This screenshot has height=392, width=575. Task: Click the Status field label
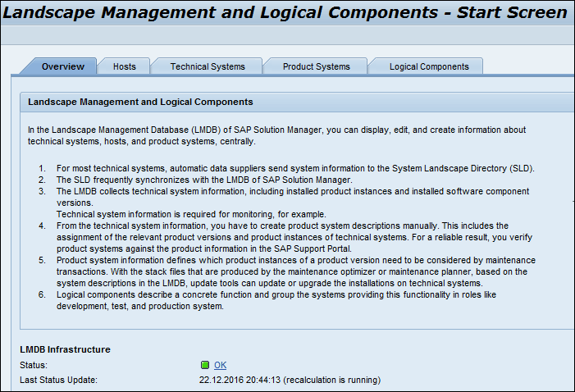click(x=34, y=365)
